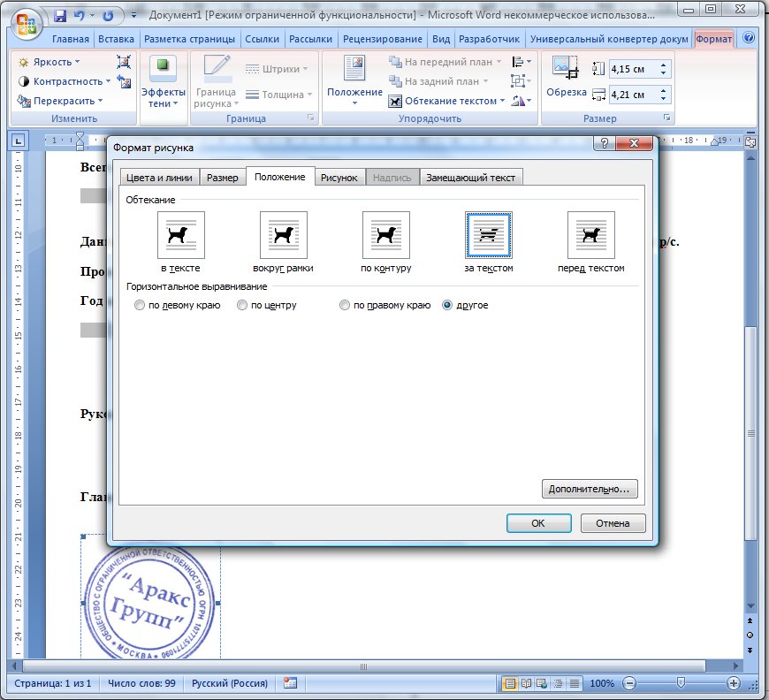Customize Quick Access Toolbar dropdown
This screenshot has width=769, height=700.
click(x=133, y=16)
